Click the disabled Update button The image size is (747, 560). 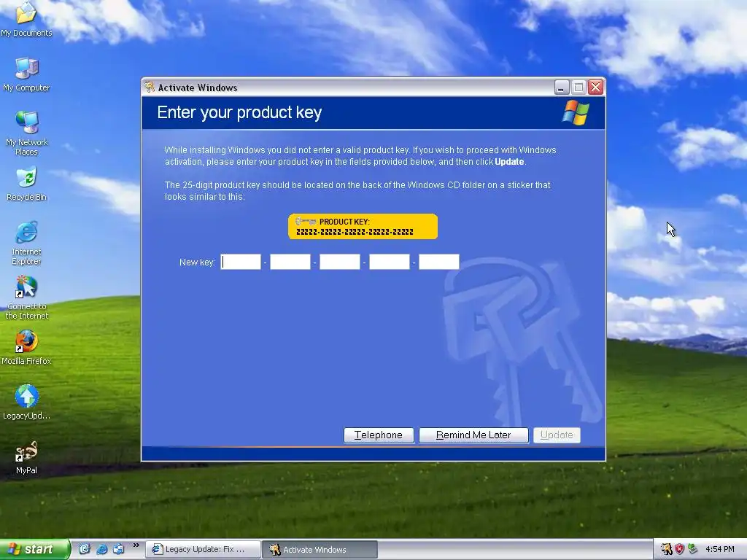point(557,435)
